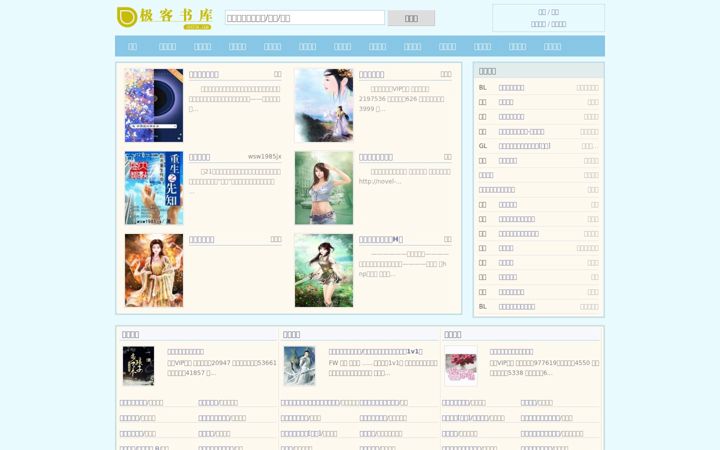This screenshot has height=450, width=720.
Task: Click the description mentioning 977619 and 4550
Action: point(544,367)
